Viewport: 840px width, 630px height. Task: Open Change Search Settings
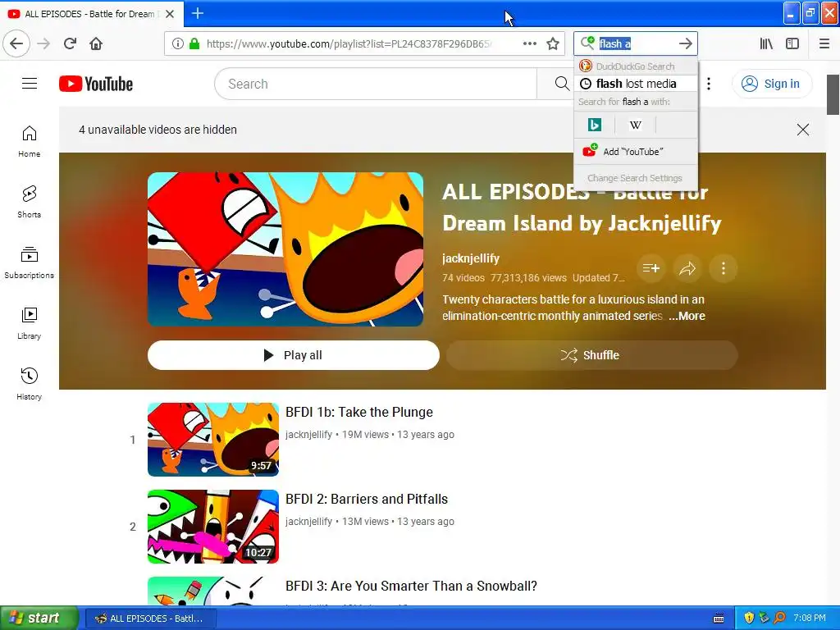(635, 178)
